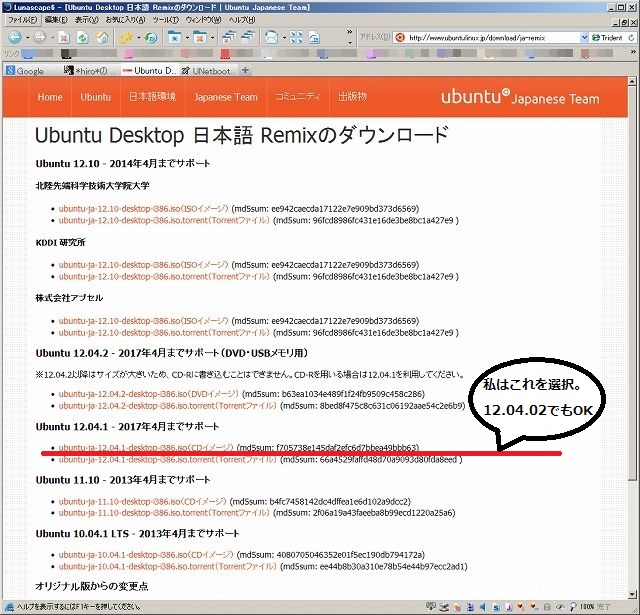Open the ヘルプ(H) menu
Viewport: 640px width, 615px height.
pos(242,20)
